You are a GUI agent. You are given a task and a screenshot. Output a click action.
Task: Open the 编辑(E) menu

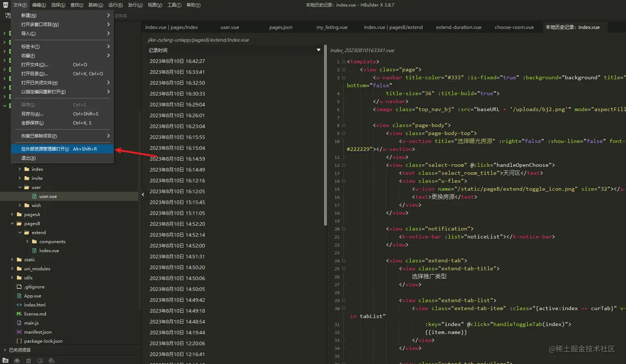[x=39, y=5]
